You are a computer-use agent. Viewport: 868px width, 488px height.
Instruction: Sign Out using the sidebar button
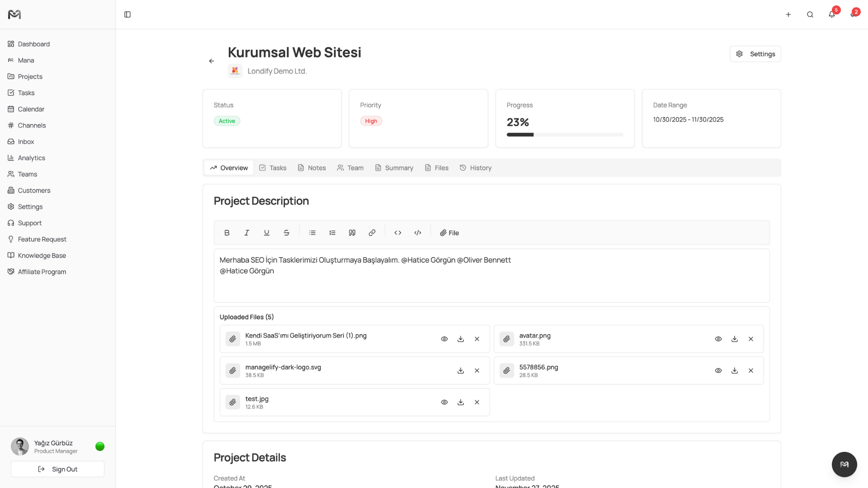point(57,469)
